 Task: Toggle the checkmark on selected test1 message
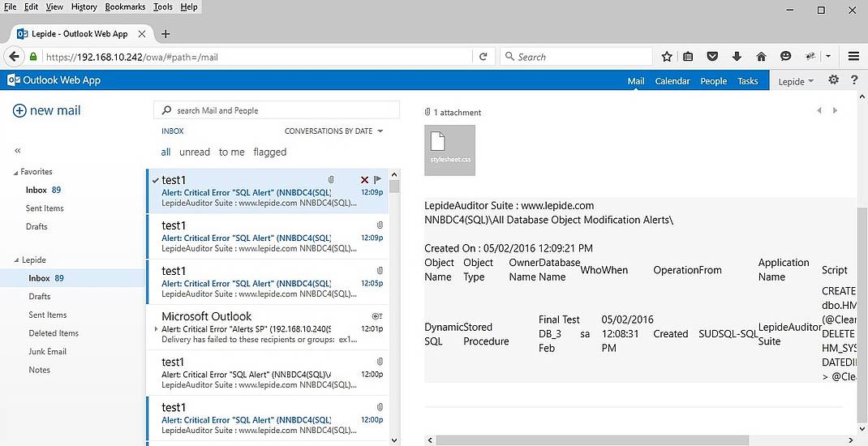(x=155, y=180)
